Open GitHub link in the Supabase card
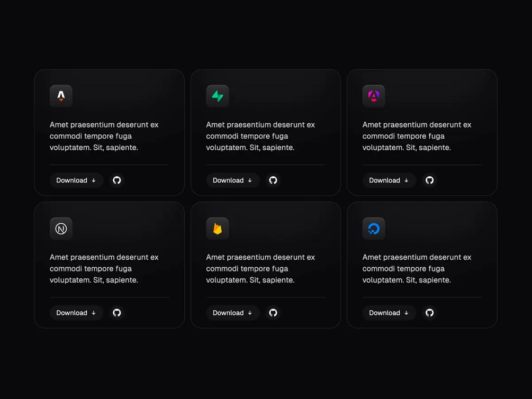Image resolution: width=532 pixels, height=399 pixels. click(x=273, y=180)
